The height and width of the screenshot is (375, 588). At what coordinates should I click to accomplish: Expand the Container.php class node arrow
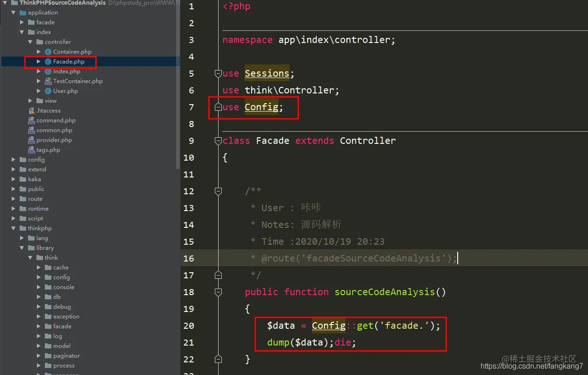tap(39, 52)
